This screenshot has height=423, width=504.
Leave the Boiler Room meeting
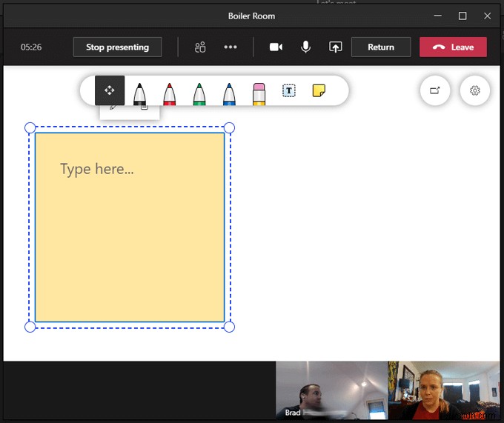coord(453,47)
